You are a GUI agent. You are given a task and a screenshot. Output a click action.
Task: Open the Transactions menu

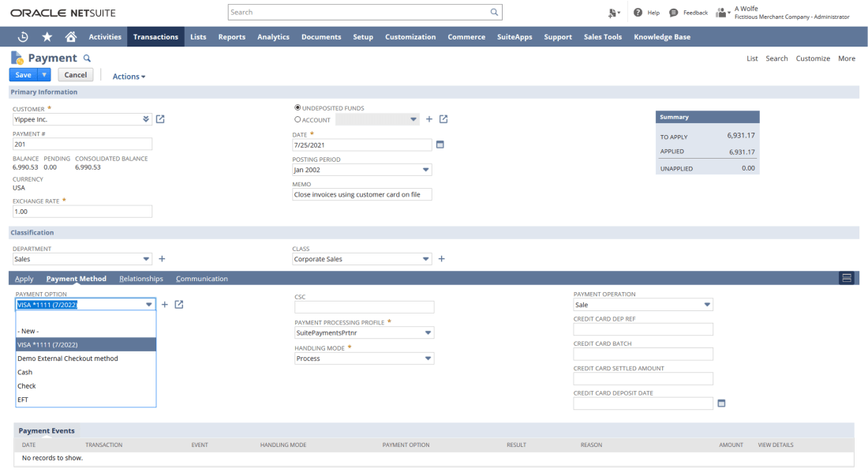pos(155,37)
